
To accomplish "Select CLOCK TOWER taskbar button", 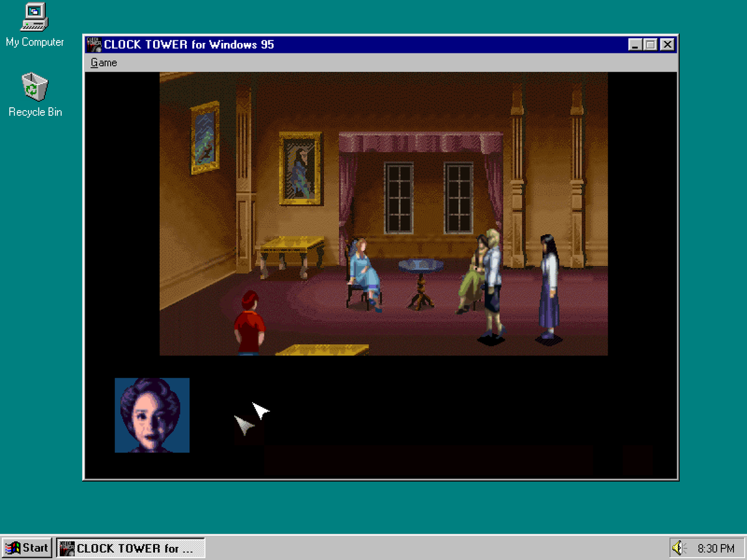I will tap(131, 548).
